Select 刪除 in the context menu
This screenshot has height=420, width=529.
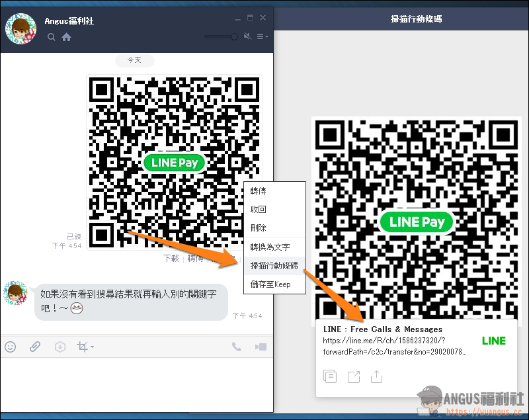pyautogui.click(x=258, y=228)
